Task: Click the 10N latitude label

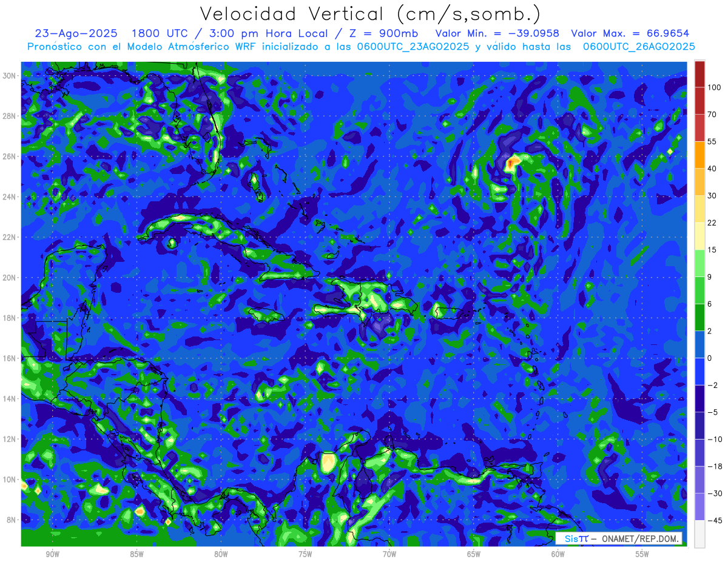Action: click(10, 480)
